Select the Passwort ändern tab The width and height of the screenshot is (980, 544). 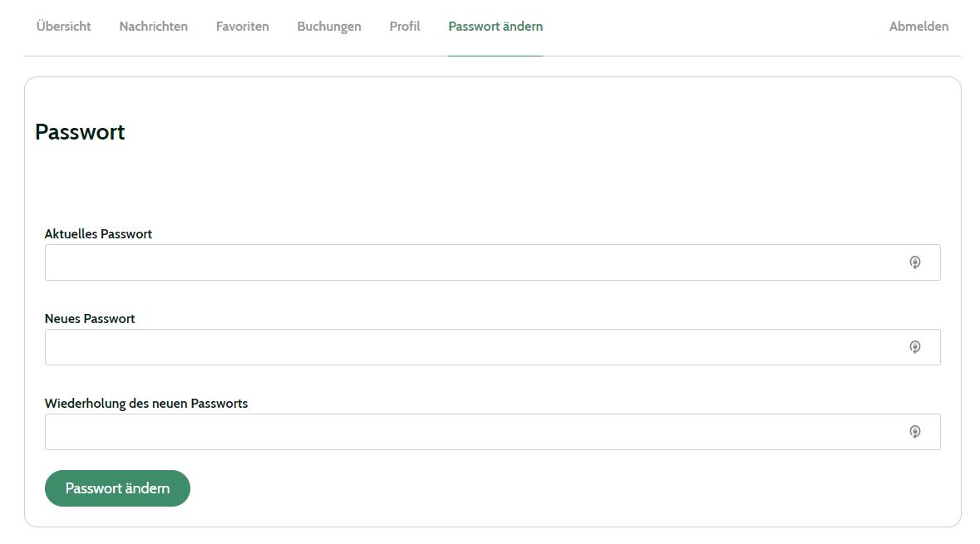[x=495, y=27]
